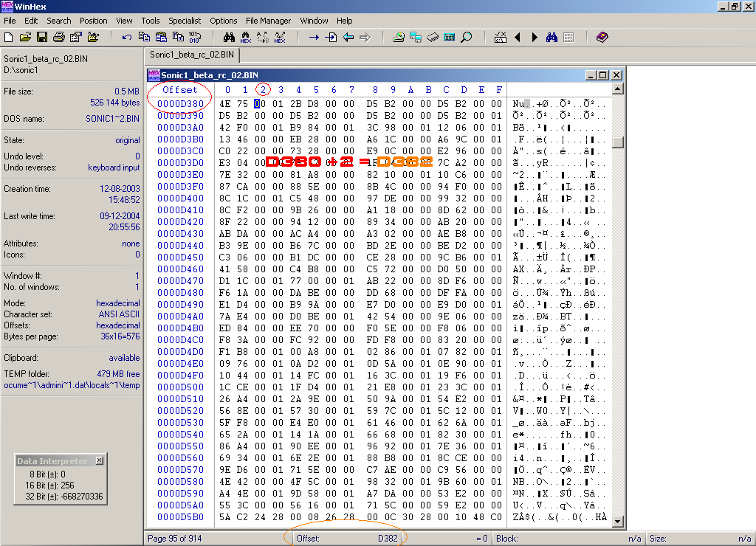
Task: Click column header F in hex view
Action: (x=499, y=89)
